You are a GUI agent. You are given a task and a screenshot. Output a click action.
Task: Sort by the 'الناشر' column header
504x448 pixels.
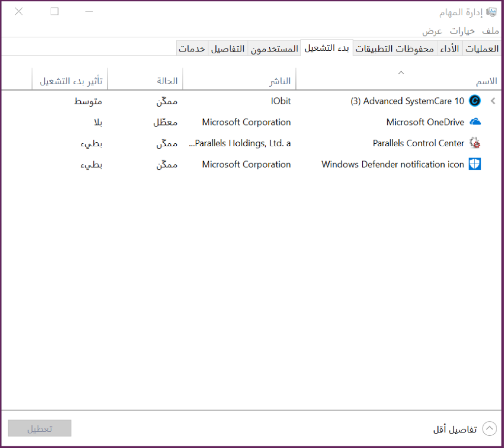(239, 79)
